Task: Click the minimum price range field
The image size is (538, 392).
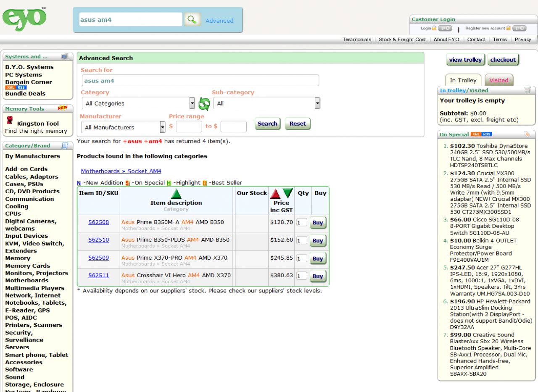Action: [x=189, y=126]
